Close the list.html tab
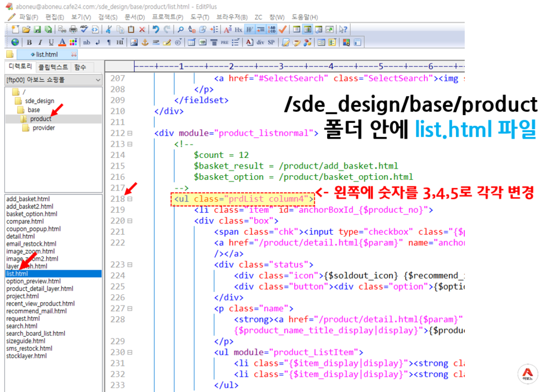The image size is (543, 392). (74, 54)
